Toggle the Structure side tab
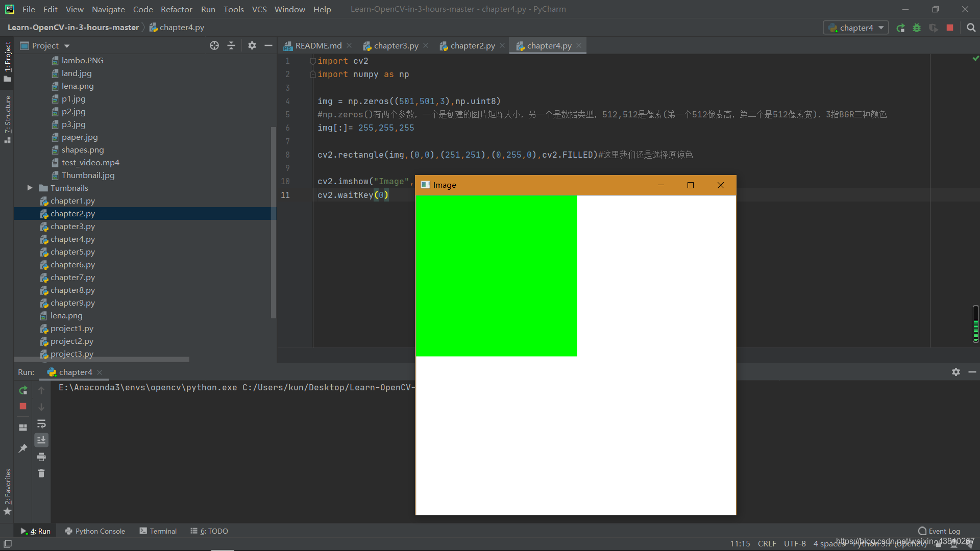This screenshot has width=980, height=551. pyautogui.click(x=7, y=119)
